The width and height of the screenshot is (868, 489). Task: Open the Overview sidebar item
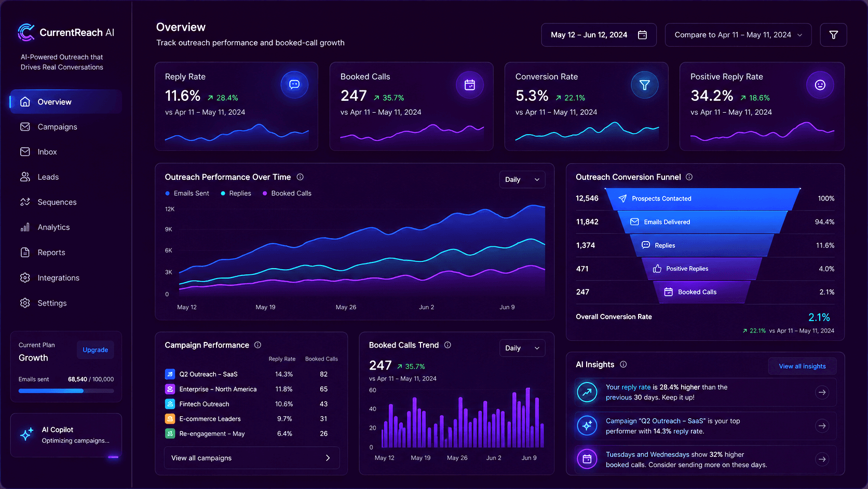click(65, 102)
